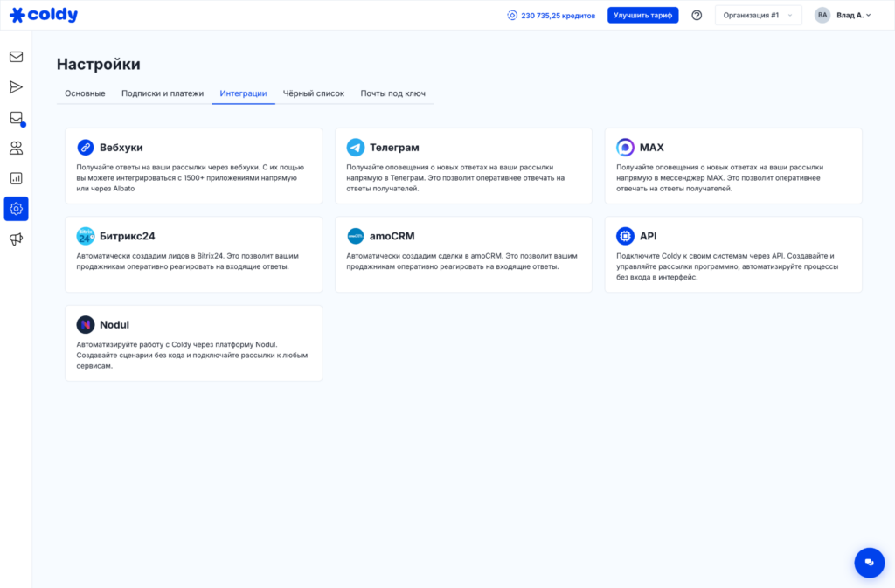Click the Улучшить тариф button
This screenshot has height=588, width=895.
[x=642, y=16]
